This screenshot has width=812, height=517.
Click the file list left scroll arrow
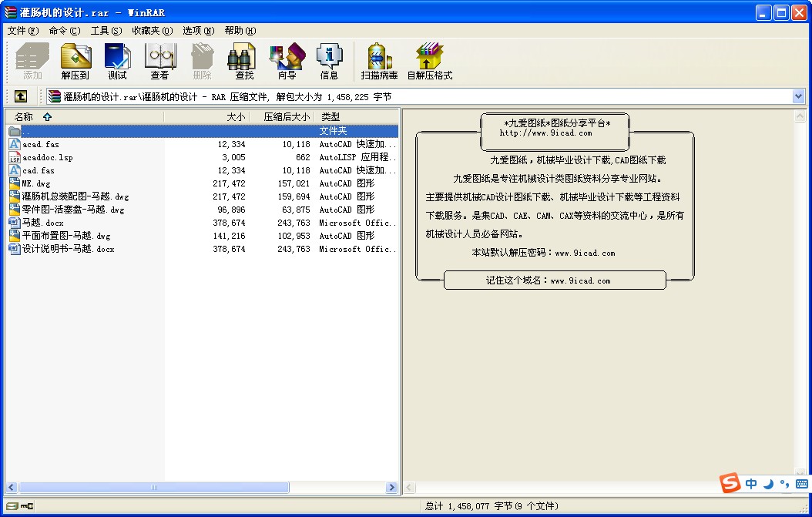tap(12, 488)
